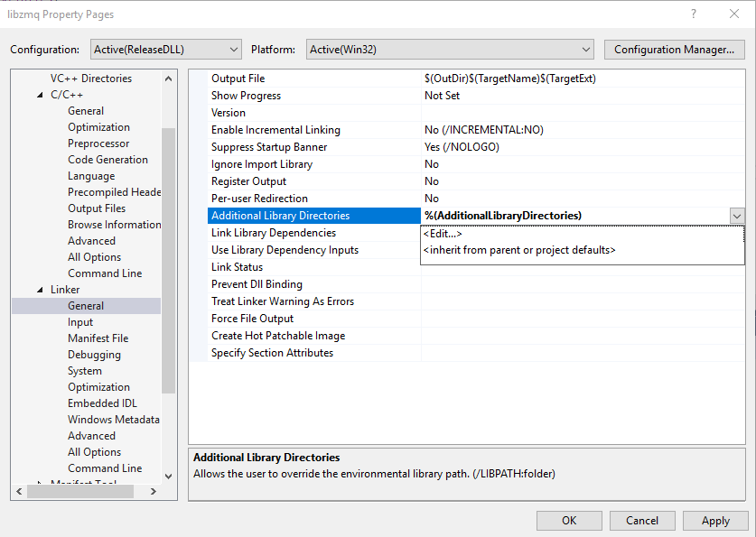Click the horizontal scroll left arrow
Screen dimensions: 756x537
coord(19,491)
